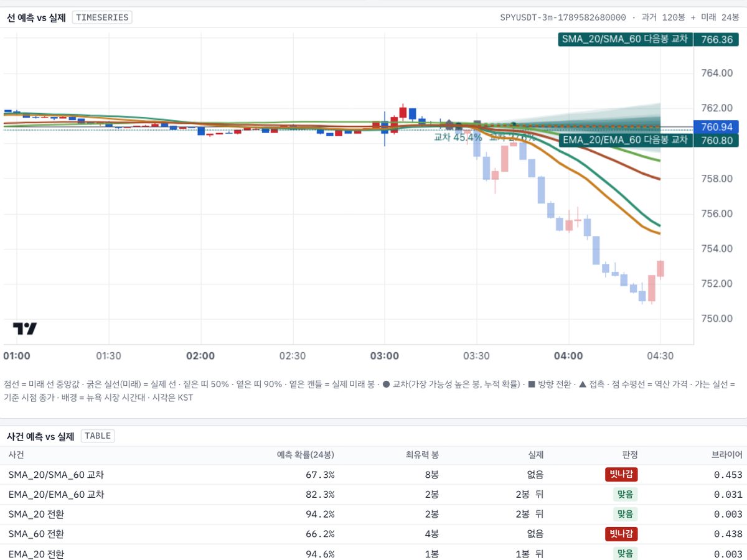Viewport: 747px width, 560px height.
Task: Select the EMA_20 전환 event name
Action: (36, 554)
